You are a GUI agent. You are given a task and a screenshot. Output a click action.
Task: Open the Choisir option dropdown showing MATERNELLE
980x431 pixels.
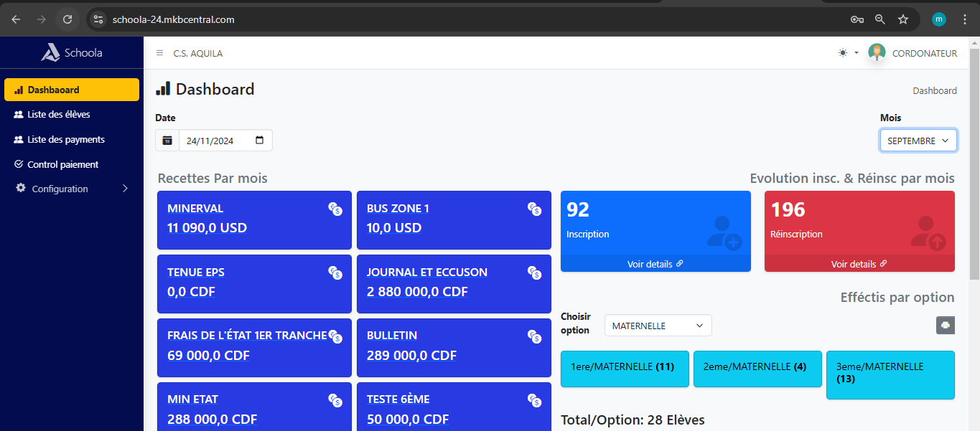658,326
